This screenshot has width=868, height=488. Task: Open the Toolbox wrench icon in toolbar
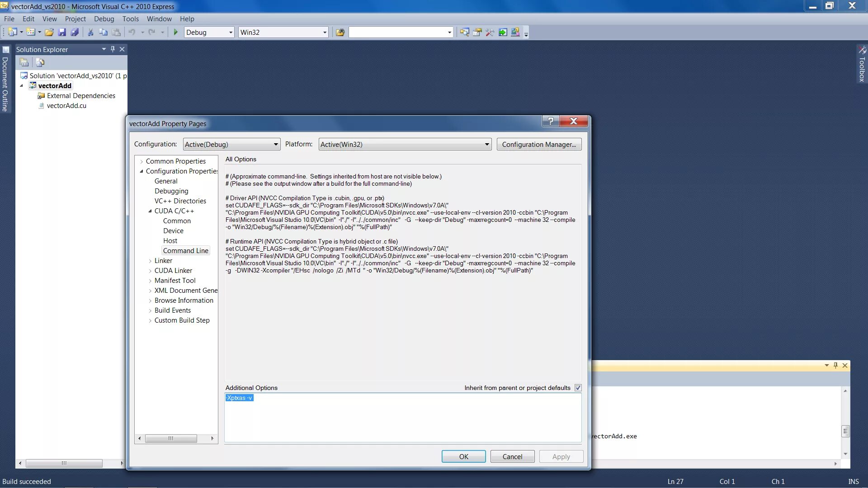click(490, 32)
